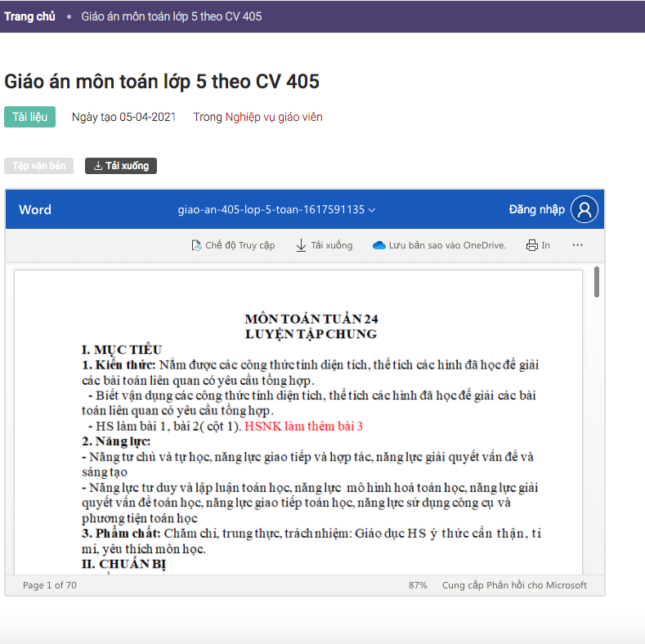Save a copy via Lưu bản sao vào OneDrive
This screenshot has width=645, height=644.
(440, 245)
